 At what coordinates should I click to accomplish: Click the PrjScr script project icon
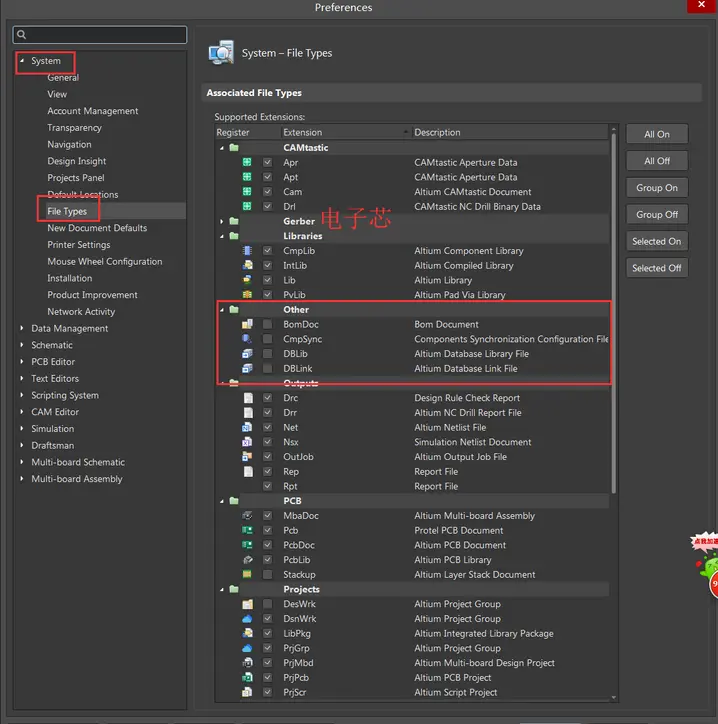(x=247, y=692)
